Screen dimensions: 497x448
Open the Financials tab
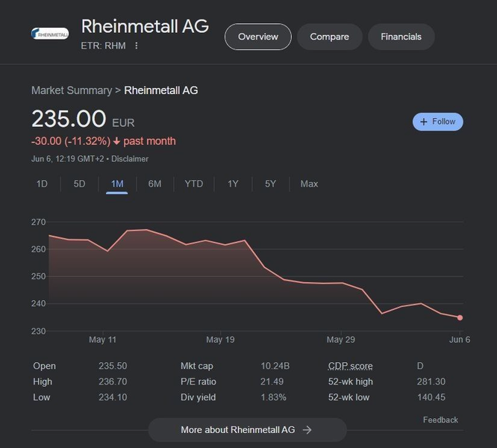(x=401, y=37)
